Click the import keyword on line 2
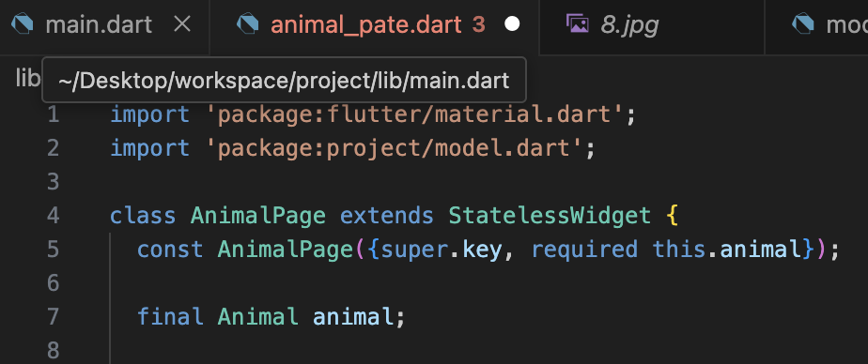 (x=150, y=149)
